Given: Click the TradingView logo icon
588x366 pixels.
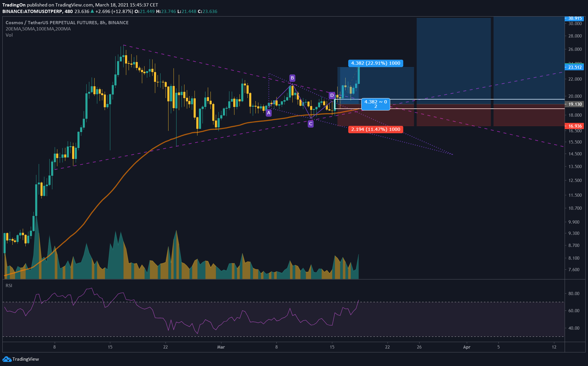Looking at the screenshot, I should point(7,359).
